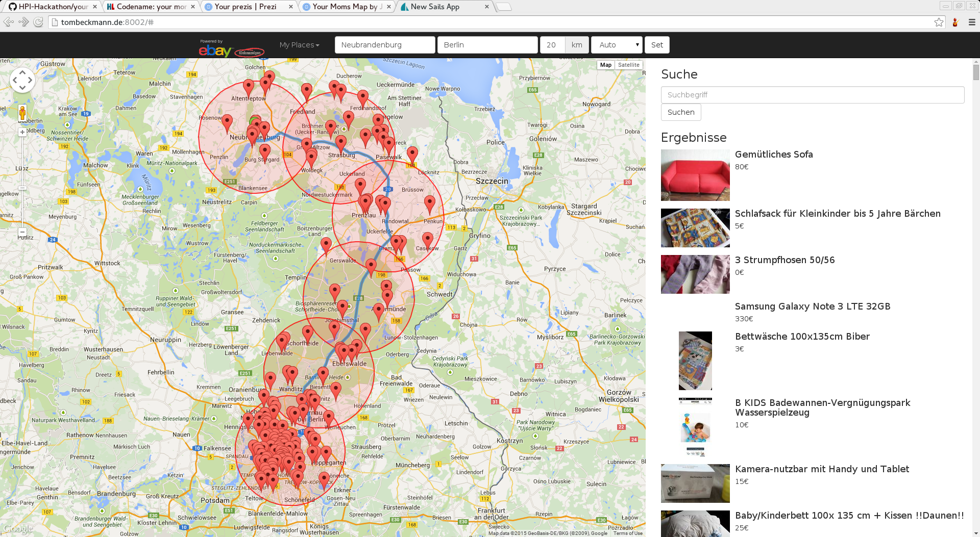Click the browser back arrow
980x537 pixels.
(x=9, y=22)
